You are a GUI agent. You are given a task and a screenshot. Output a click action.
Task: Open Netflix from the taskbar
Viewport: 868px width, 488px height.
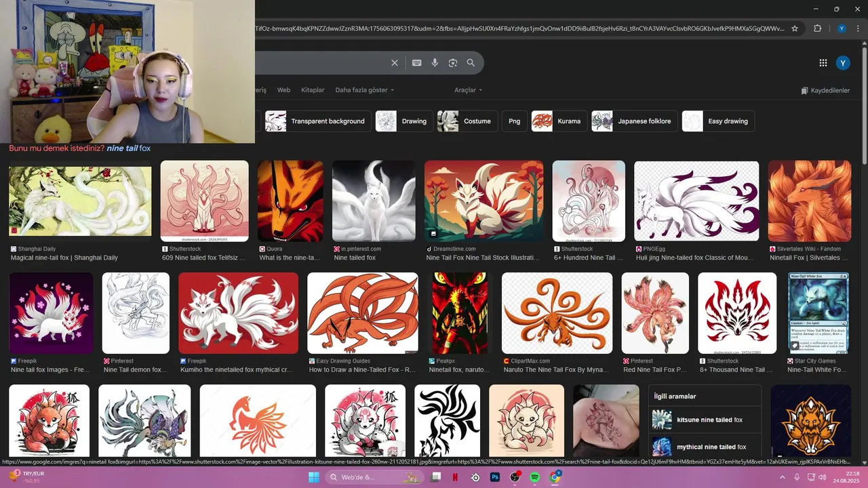[455, 477]
